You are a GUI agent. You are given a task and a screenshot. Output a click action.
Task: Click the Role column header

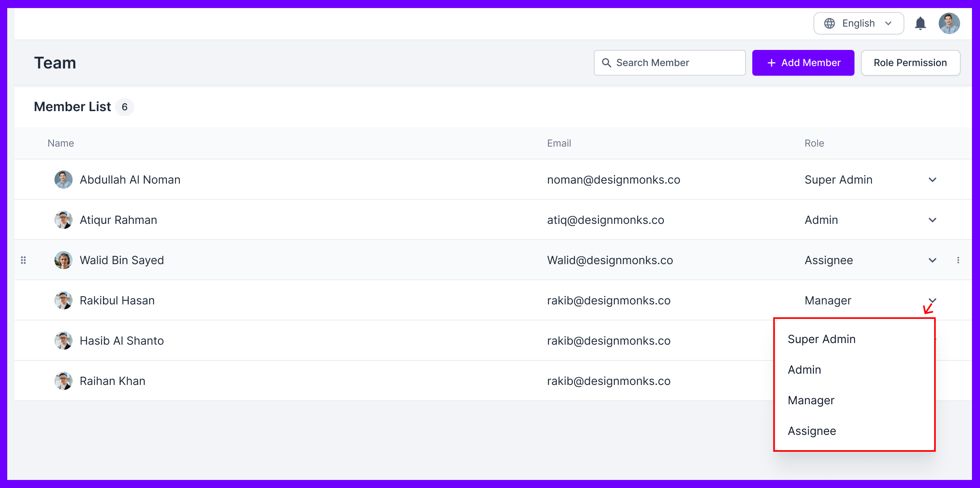[x=814, y=143]
